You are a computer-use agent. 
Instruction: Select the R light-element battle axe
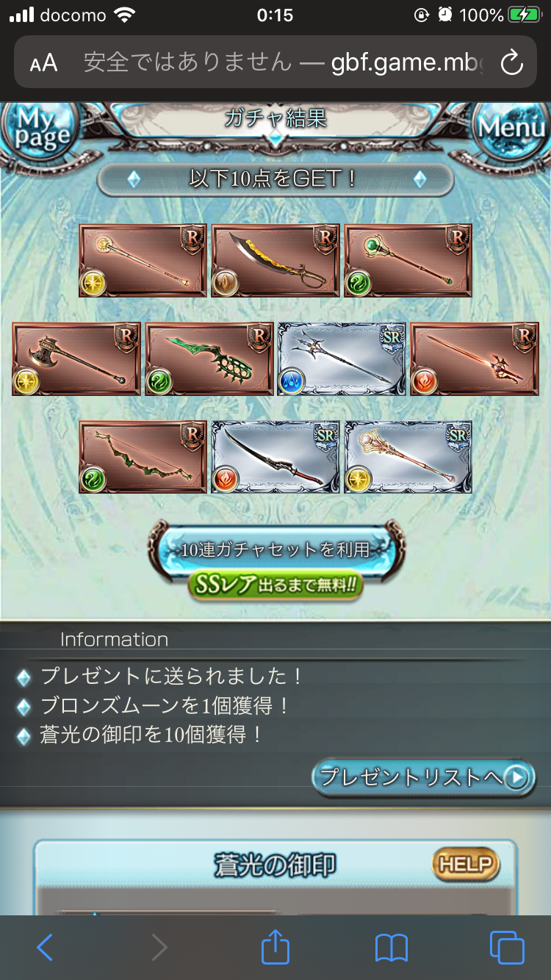pos(76,359)
